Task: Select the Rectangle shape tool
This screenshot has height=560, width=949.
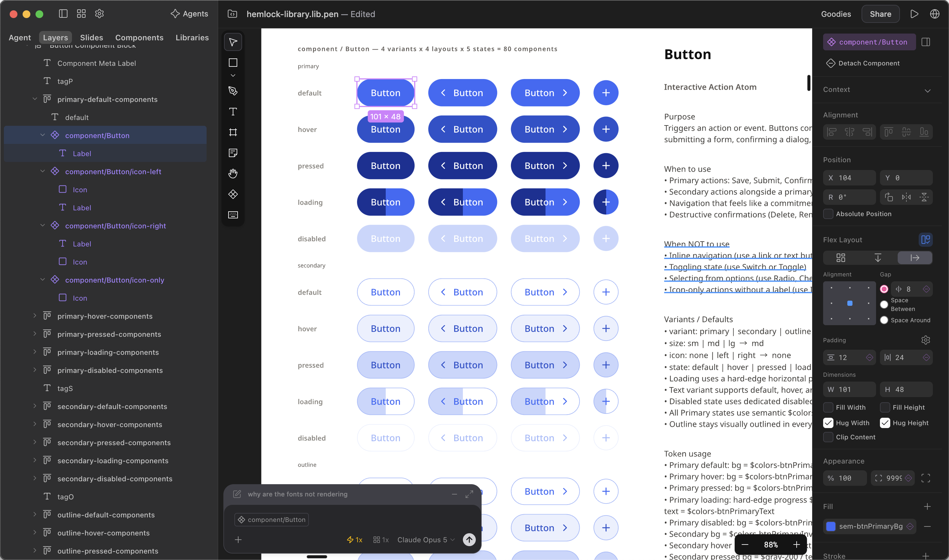Action: [233, 63]
